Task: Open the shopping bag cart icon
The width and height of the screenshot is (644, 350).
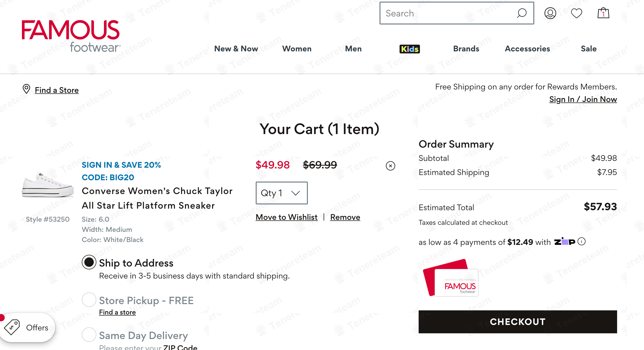Action: (x=603, y=13)
